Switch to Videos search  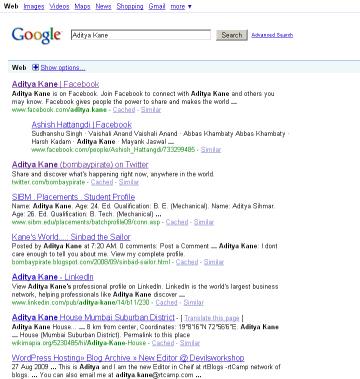point(59,6)
